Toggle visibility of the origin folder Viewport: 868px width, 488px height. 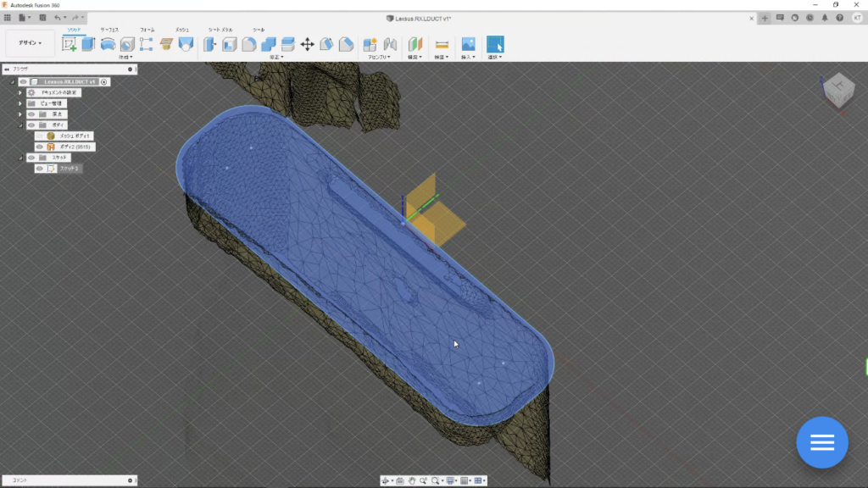(x=31, y=114)
